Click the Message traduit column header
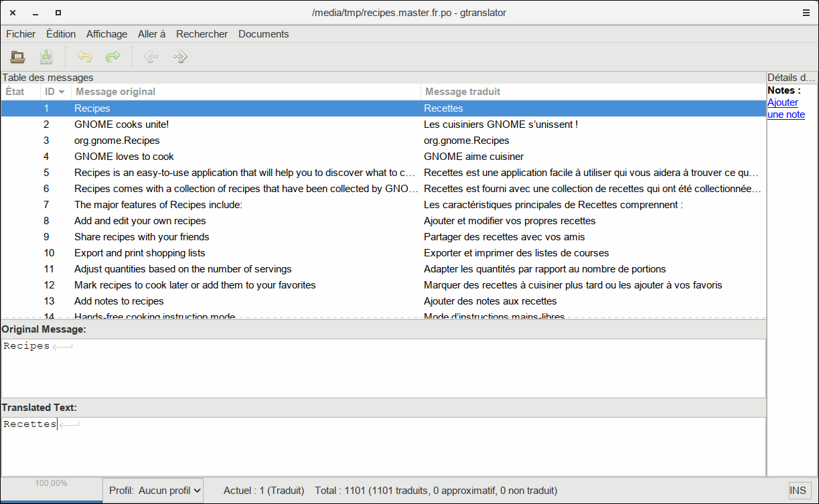819x504 pixels. click(463, 92)
